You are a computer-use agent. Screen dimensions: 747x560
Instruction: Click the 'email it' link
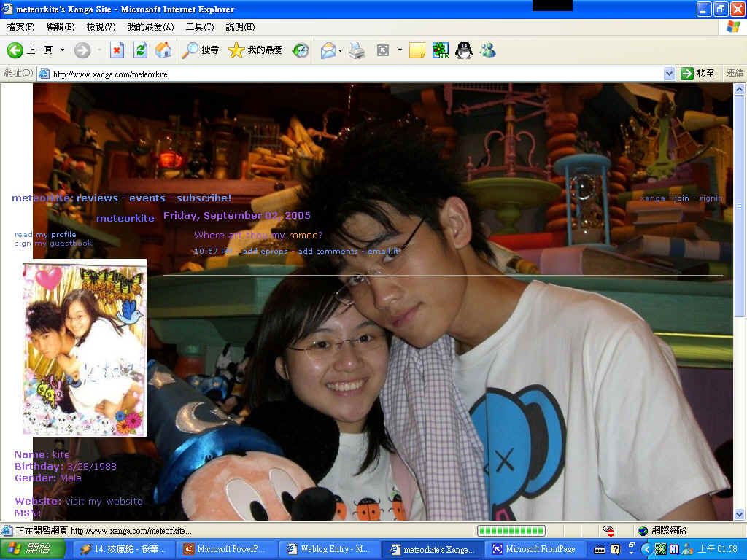(x=383, y=252)
